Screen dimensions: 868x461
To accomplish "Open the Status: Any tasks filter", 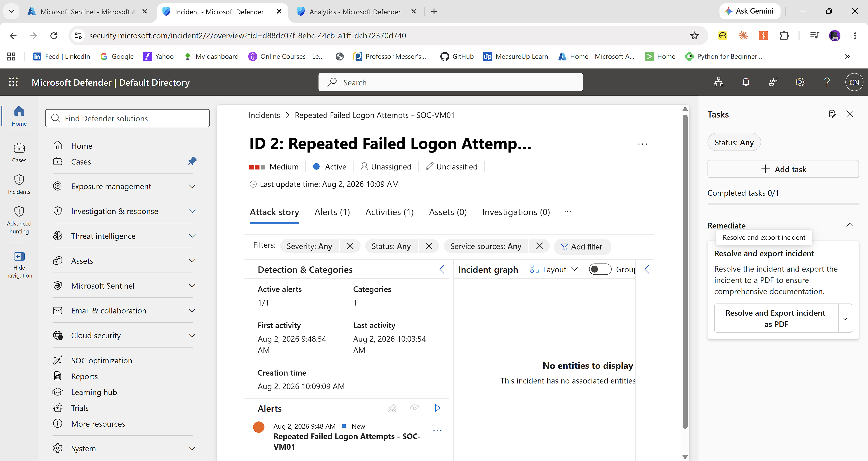I will (x=734, y=142).
